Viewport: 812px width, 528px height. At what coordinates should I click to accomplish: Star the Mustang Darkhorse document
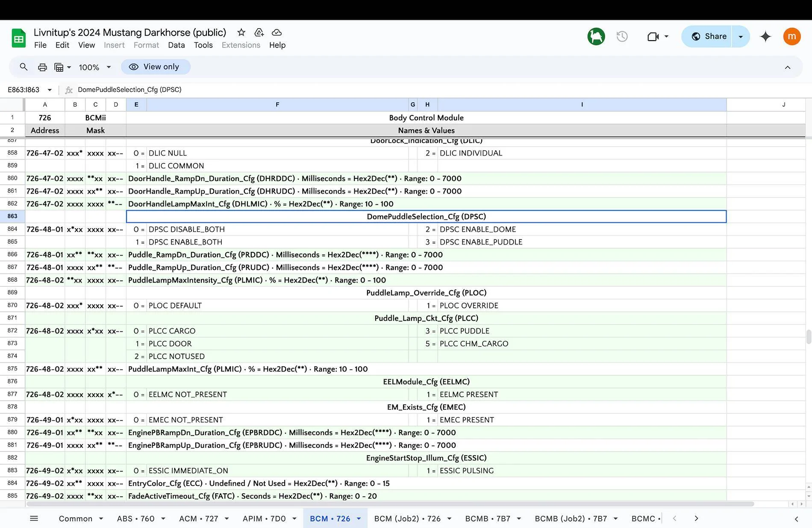pyautogui.click(x=241, y=32)
